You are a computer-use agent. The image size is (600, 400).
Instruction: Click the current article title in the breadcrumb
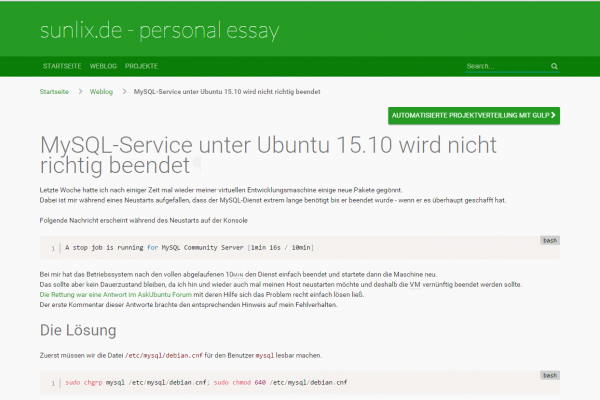point(227,92)
